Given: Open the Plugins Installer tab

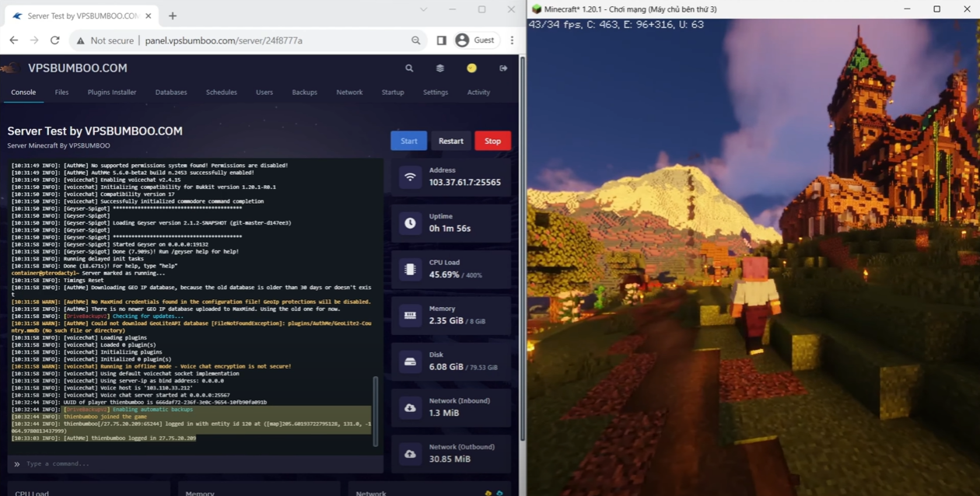Looking at the screenshot, I should tap(112, 92).
